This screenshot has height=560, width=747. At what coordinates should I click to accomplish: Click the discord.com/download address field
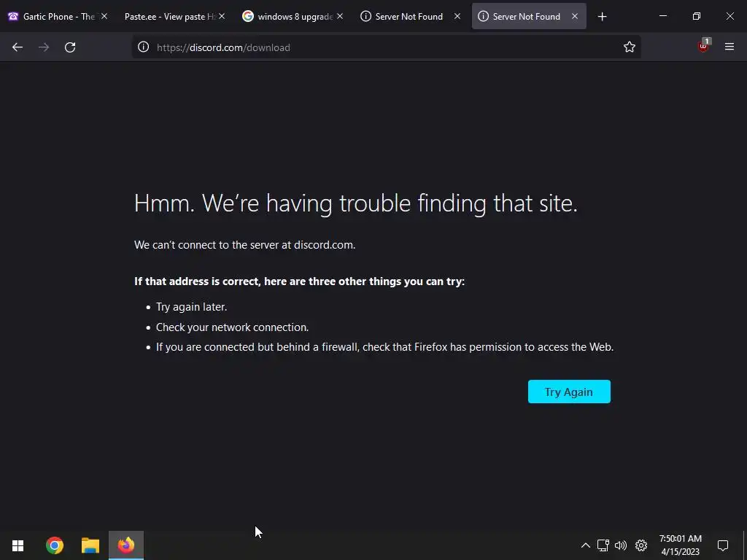point(386,47)
